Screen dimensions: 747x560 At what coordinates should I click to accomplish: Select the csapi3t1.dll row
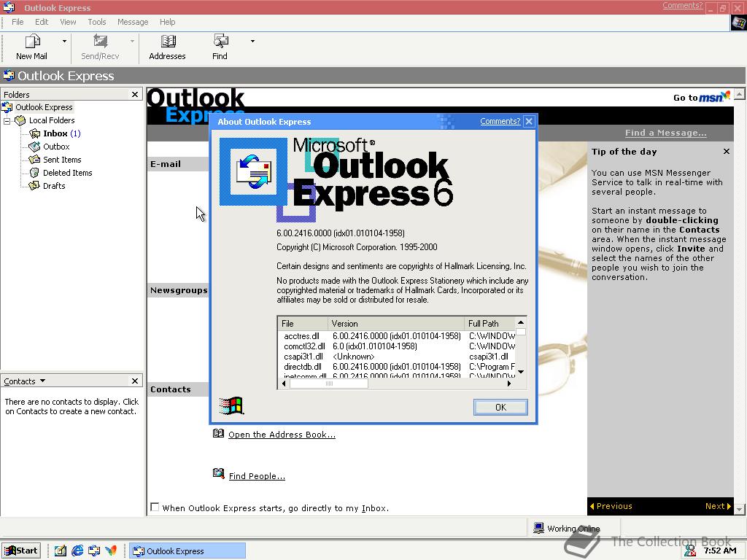click(x=396, y=357)
